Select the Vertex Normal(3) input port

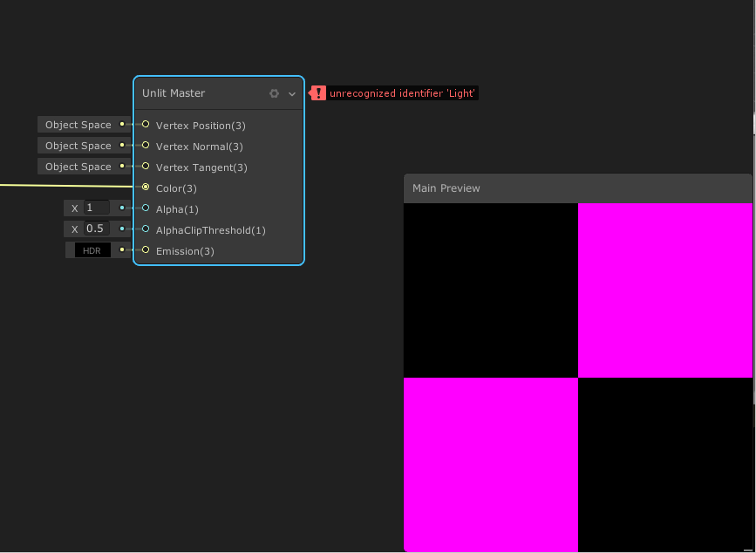click(x=145, y=146)
